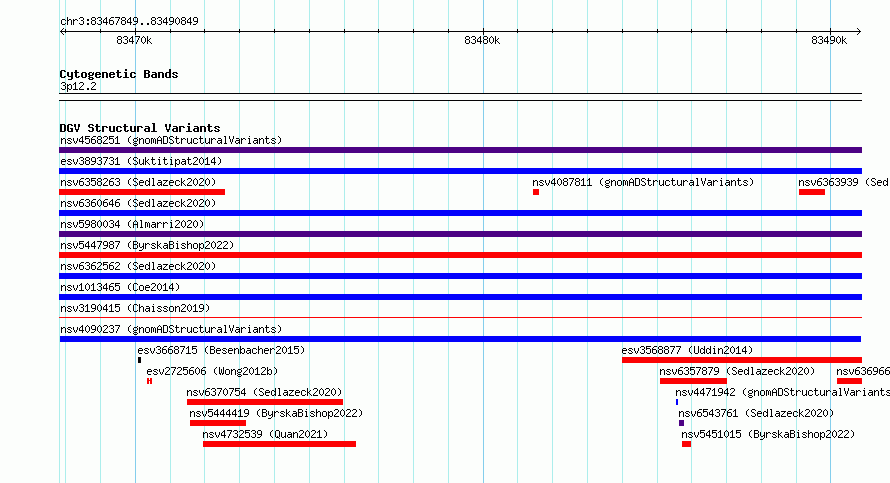This screenshot has height=483, width=890.
Task: Click the nsv4568251 gnomADStructuralVariants label
Action: point(171,140)
